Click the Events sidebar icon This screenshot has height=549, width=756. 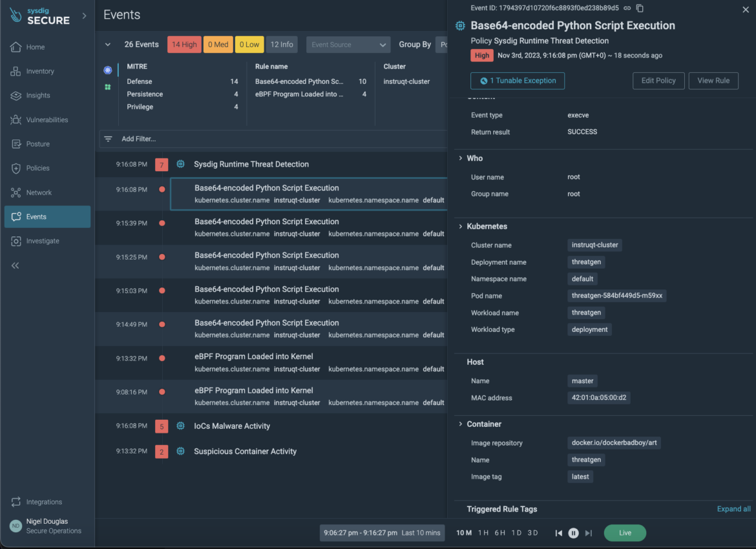click(16, 216)
